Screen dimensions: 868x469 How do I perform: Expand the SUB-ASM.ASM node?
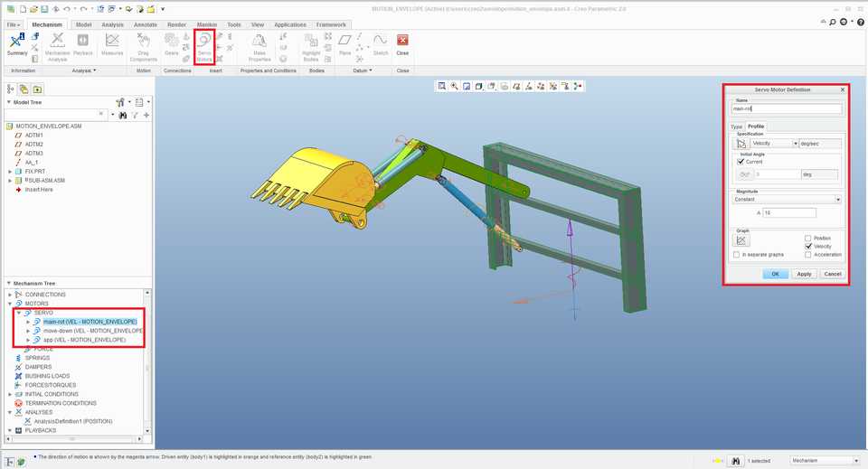click(10, 181)
